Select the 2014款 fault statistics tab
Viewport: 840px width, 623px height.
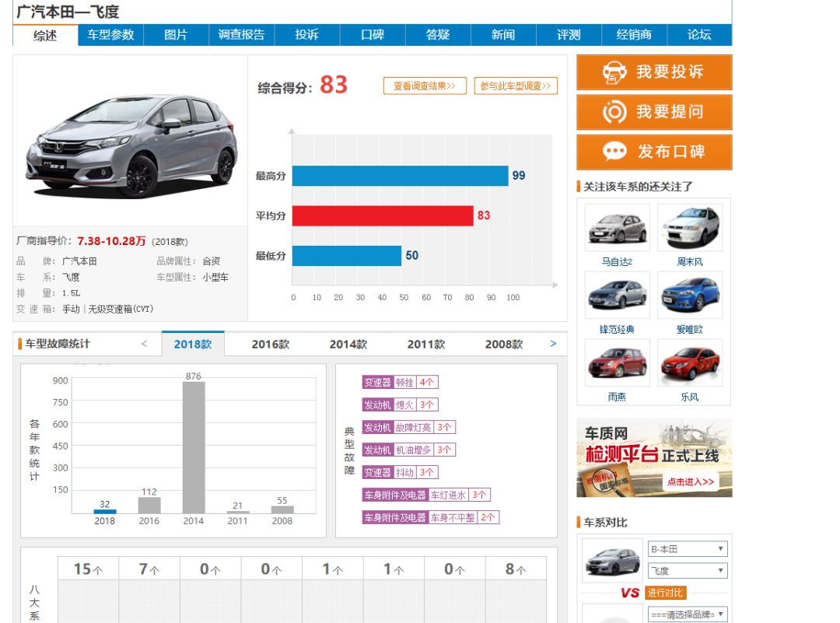point(348,345)
